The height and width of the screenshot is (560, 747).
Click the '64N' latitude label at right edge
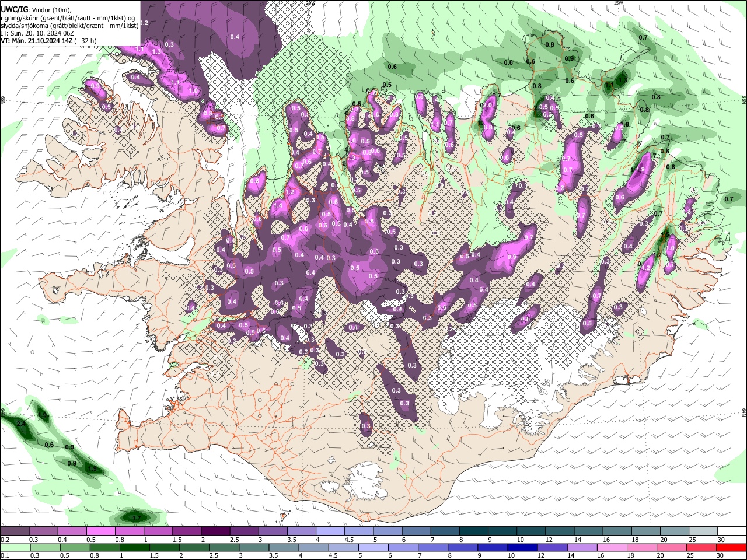pyautogui.click(x=744, y=412)
